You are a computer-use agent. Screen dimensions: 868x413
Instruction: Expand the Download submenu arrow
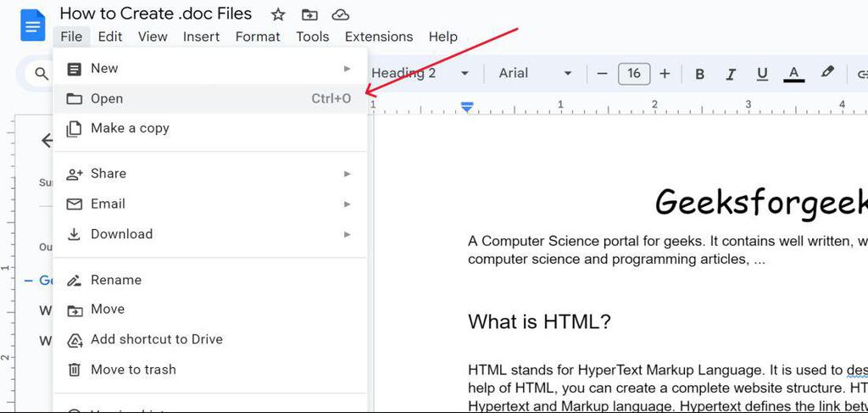347,234
